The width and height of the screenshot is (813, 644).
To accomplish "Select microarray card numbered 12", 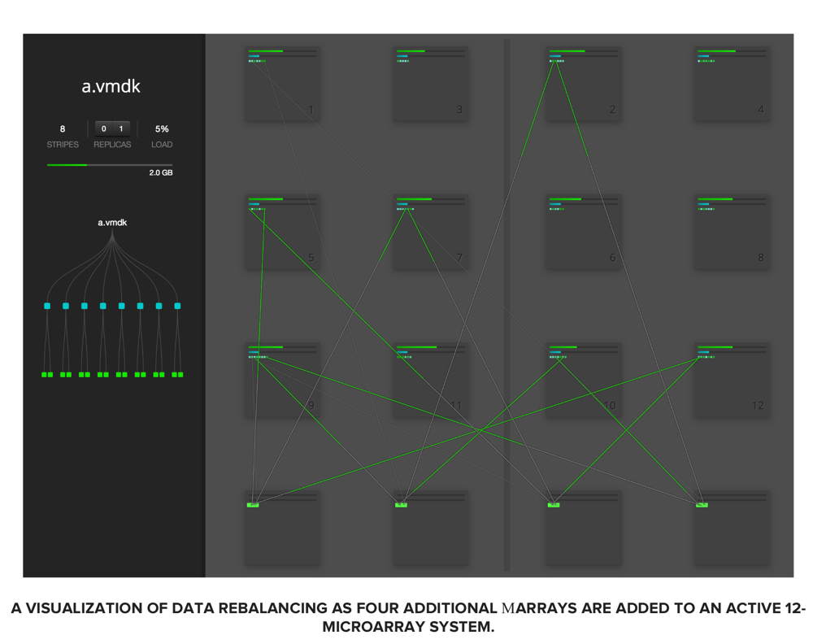I will coord(732,380).
